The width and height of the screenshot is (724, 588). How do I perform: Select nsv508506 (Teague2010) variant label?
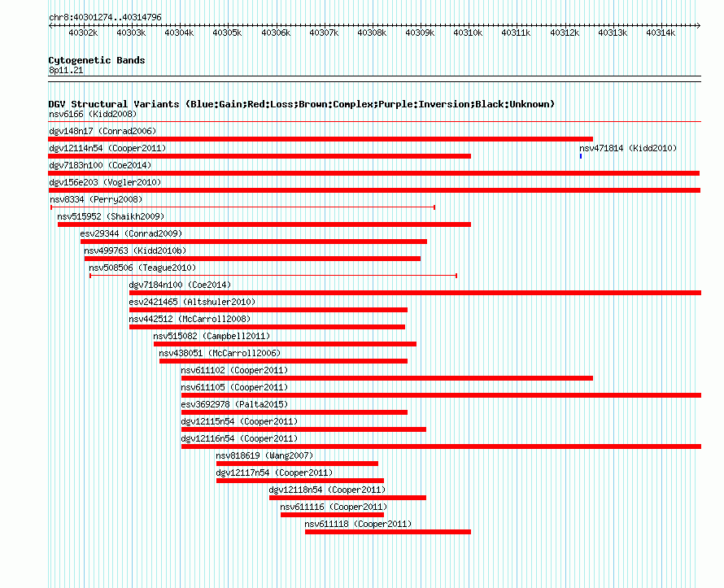pyautogui.click(x=142, y=268)
